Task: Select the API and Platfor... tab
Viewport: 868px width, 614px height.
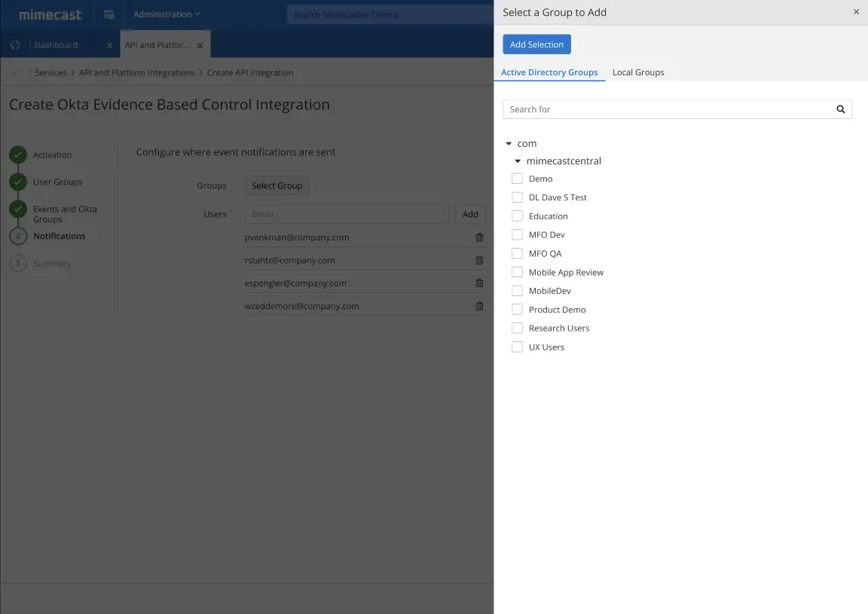Action: (157, 45)
